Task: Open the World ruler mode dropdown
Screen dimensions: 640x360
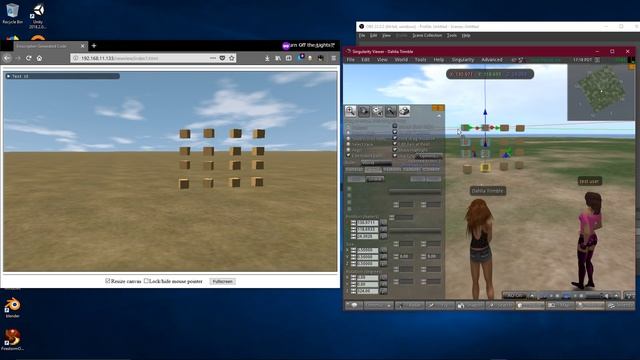Action: 376,163
